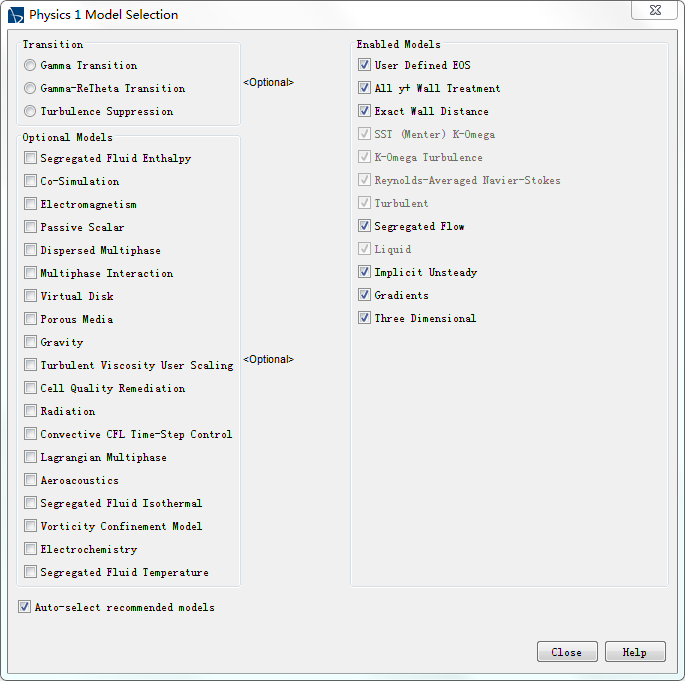Click the Physics dialog title bar icon
685x681 pixels.
click(15, 15)
